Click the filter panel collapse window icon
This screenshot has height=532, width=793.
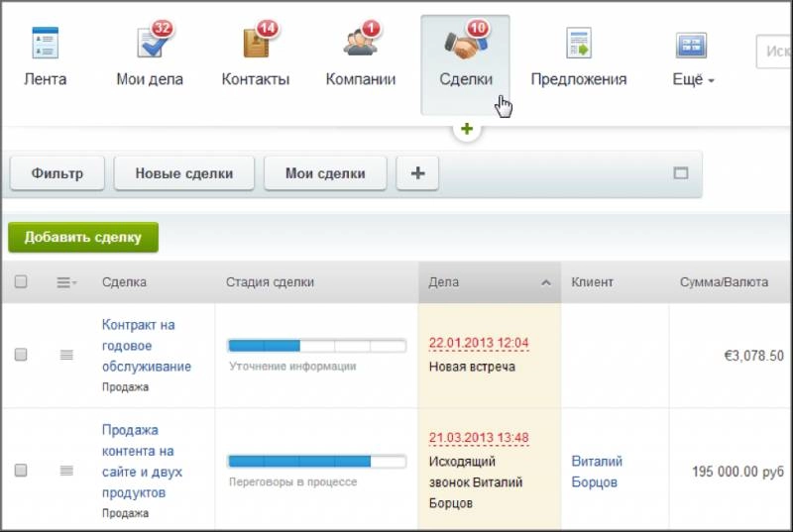pyautogui.click(x=680, y=173)
